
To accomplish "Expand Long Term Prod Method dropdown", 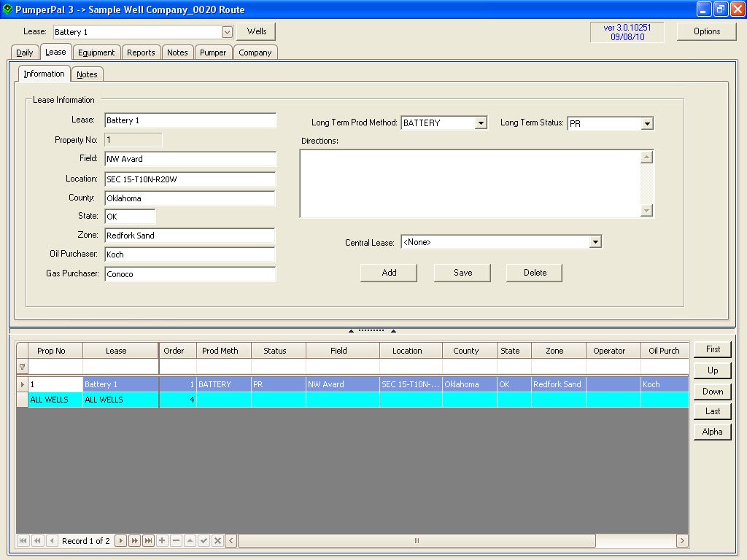I will click(480, 123).
